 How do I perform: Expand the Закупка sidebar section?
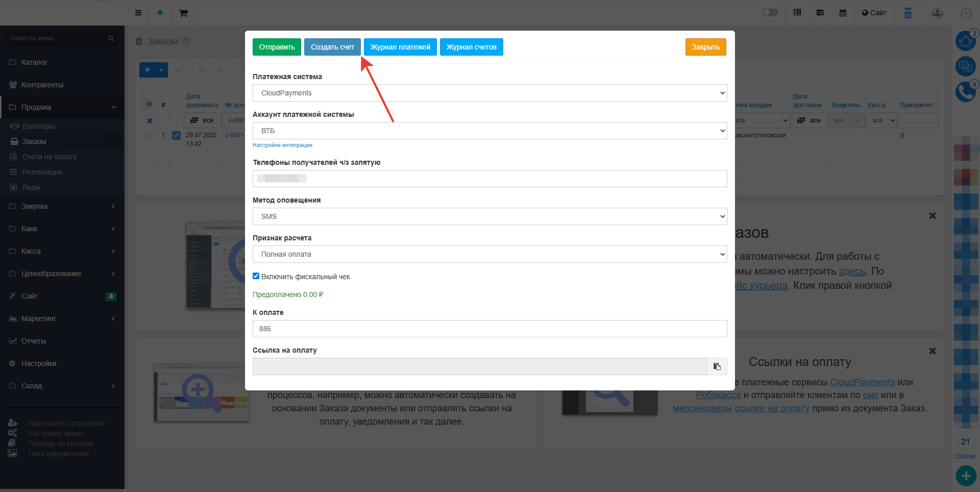(x=62, y=206)
